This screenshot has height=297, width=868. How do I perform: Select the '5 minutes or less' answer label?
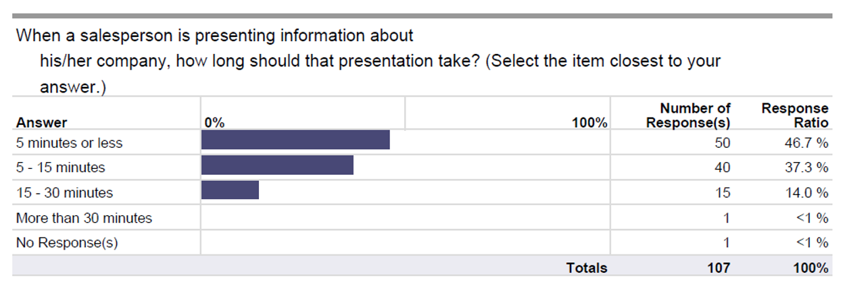70,143
